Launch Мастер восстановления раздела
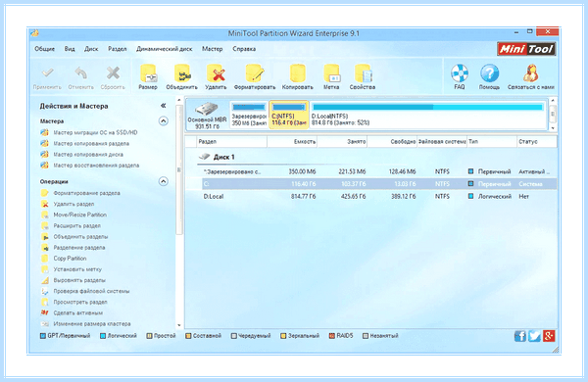Image resolution: width=588 pixels, height=382 pixels. (x=96, y=166)
